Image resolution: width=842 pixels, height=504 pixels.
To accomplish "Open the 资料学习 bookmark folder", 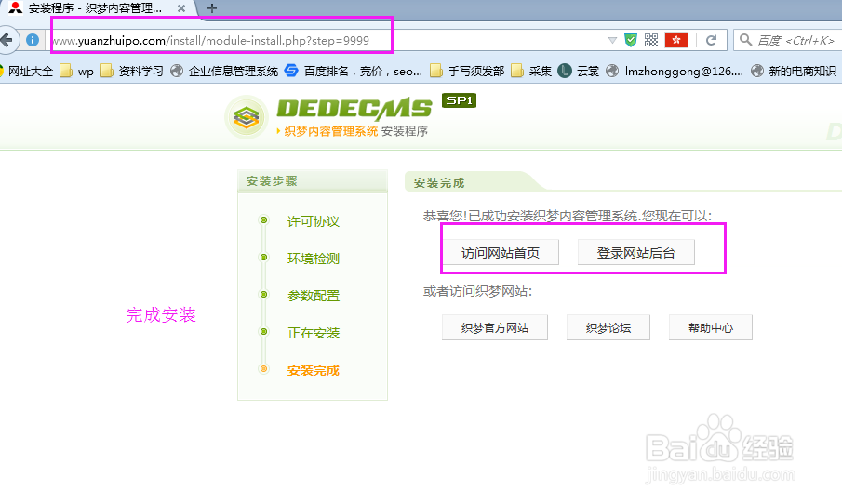I will (x=132, y=72).
